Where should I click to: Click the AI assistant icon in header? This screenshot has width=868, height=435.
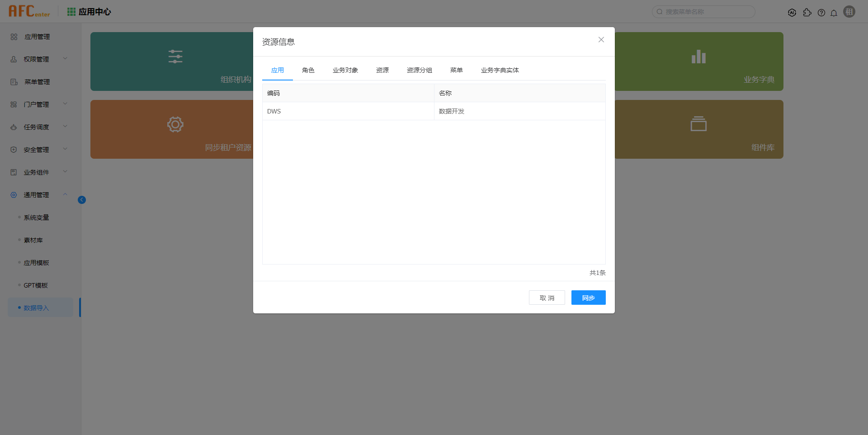(792, 13)
